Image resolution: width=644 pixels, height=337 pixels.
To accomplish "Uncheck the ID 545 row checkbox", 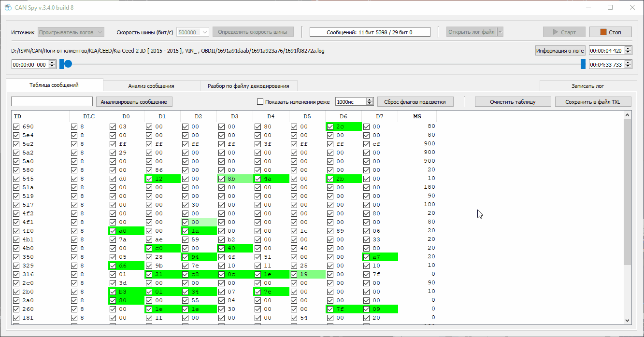I will point(17,179).
